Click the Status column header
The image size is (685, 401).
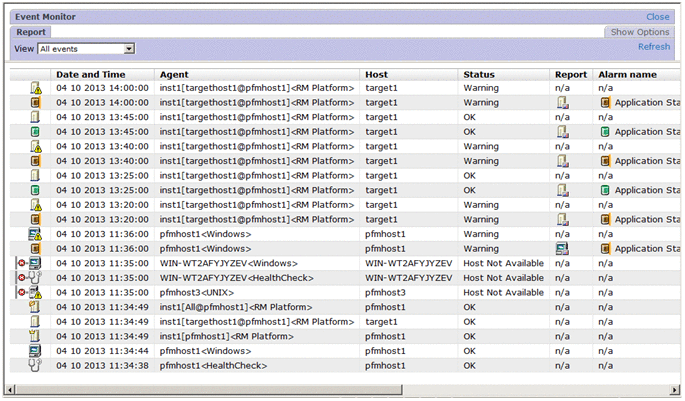point(479,74)
